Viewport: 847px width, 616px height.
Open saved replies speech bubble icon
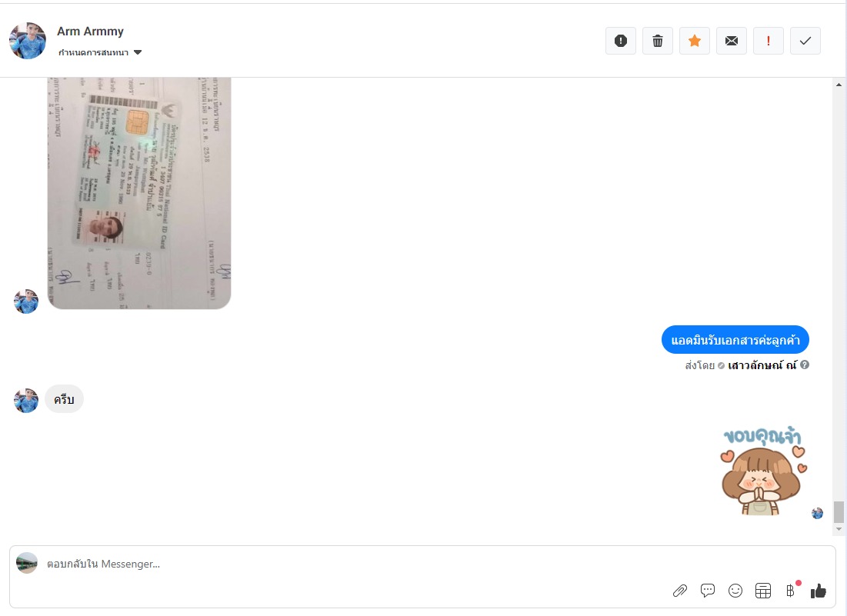click(708, 591)
